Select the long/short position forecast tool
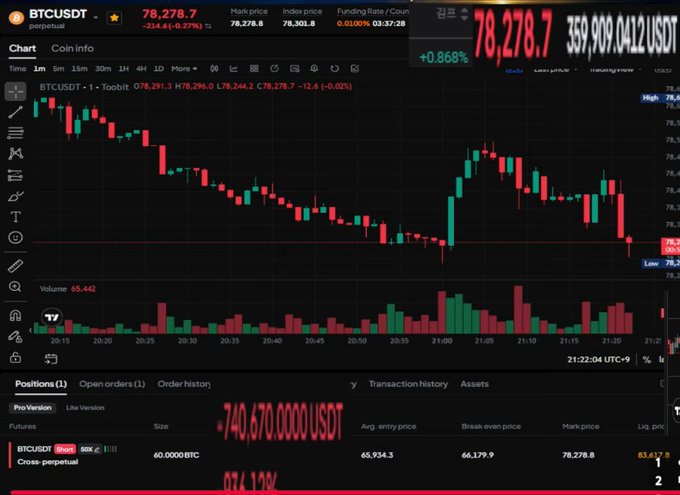The width and height of the screenshot is (680, 495). tap(16, 175)
